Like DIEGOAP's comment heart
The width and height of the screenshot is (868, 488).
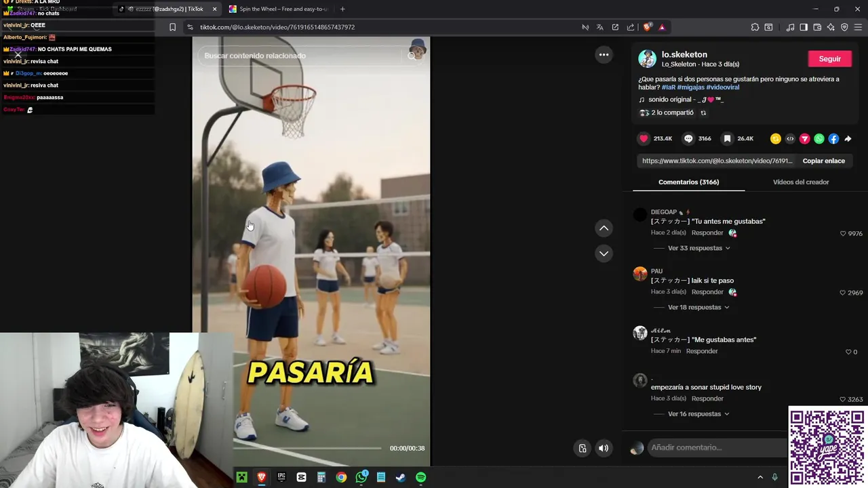point(843,233)
